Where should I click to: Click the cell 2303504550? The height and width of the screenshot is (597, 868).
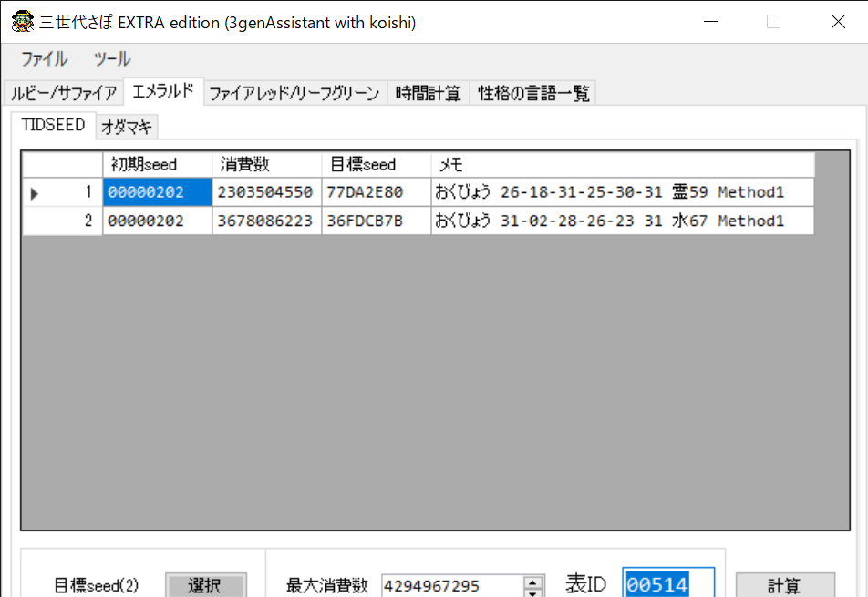(266, 192)
